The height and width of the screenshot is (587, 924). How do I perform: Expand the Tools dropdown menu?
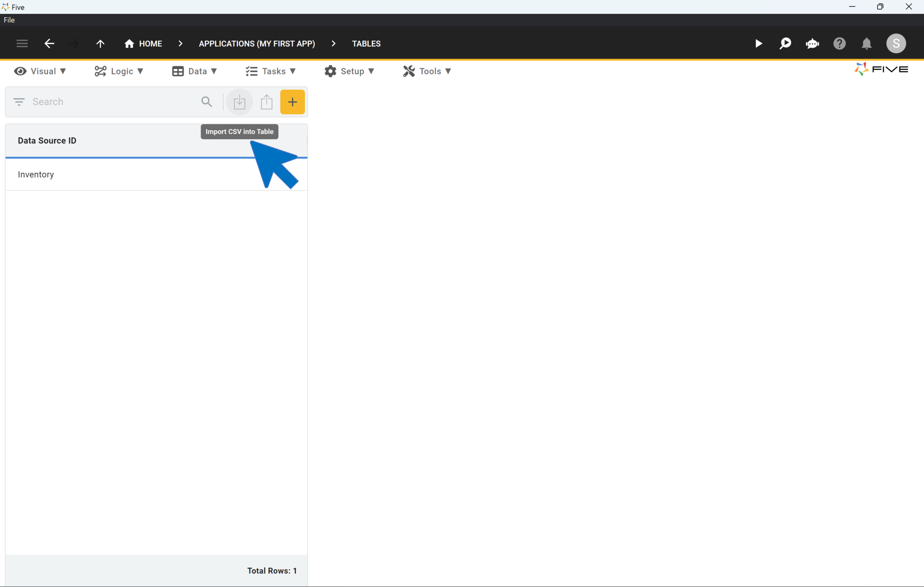coord(427,71)
